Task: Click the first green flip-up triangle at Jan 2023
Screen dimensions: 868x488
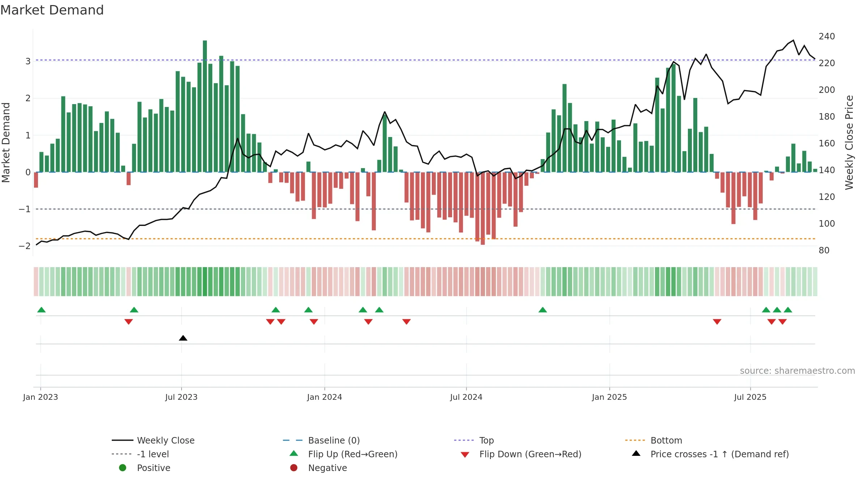Action: 41,309
